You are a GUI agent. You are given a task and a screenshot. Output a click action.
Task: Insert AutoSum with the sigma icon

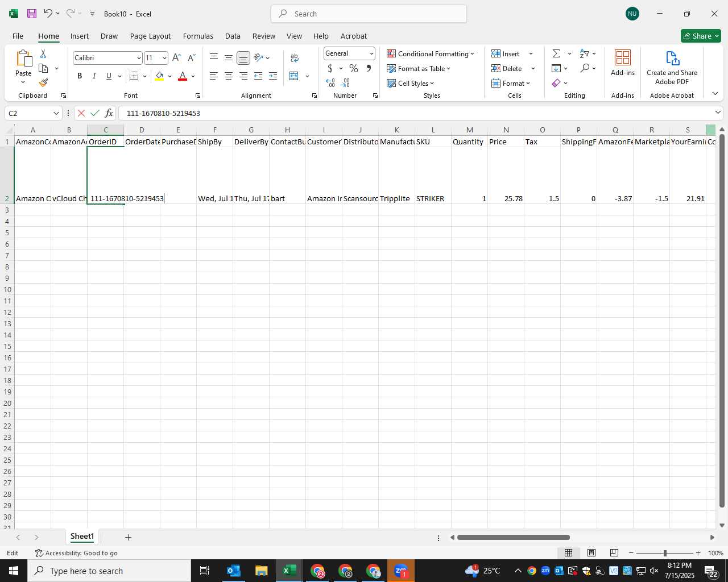pyautogui.click(x=556, y=53)
